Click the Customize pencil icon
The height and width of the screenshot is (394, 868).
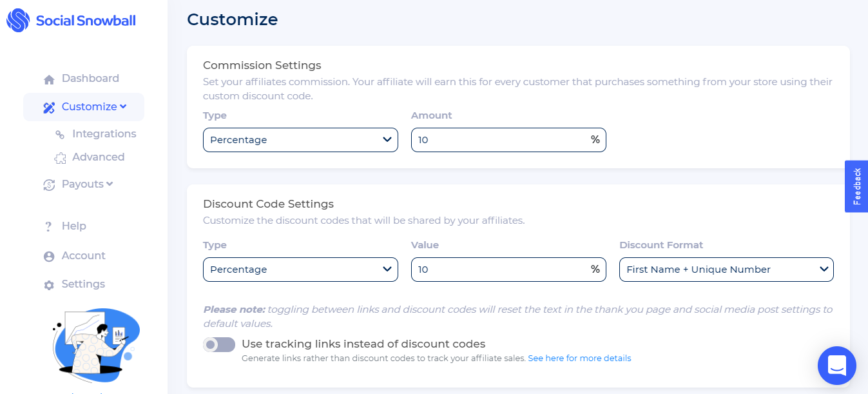[49, 108]
